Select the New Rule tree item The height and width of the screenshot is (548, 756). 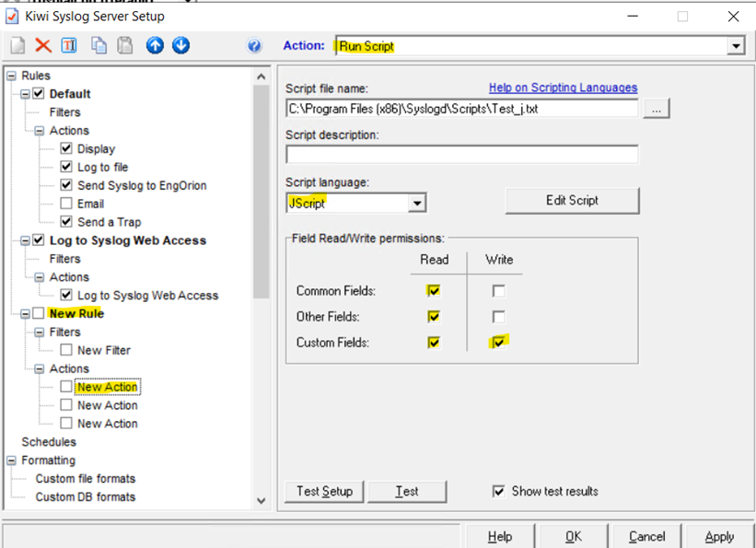coord(76,313)
